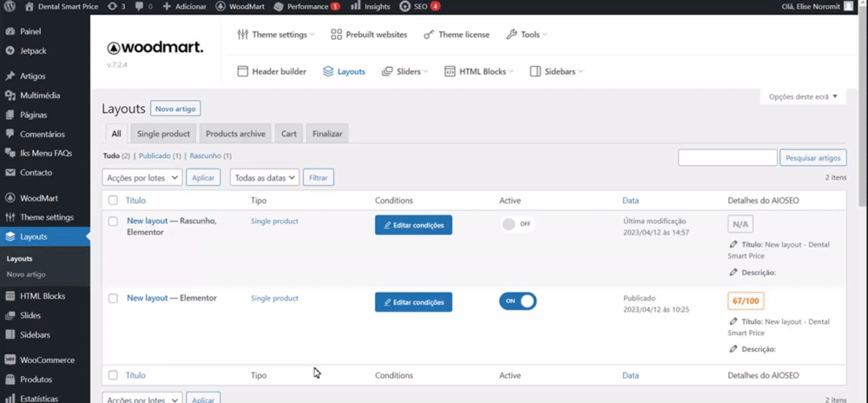Viewport: 868px width, 403px height.
Task: Click the N/A AIOSEO score badge
Action: click(x=740, y=224)
